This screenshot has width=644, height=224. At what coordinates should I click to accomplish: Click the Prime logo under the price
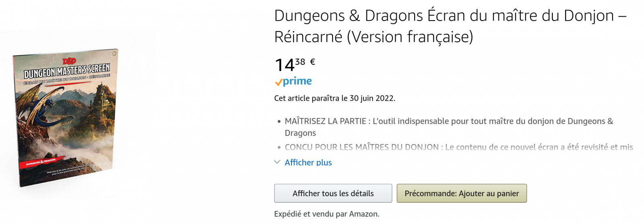pyautogui.click(x=297, y=81)
